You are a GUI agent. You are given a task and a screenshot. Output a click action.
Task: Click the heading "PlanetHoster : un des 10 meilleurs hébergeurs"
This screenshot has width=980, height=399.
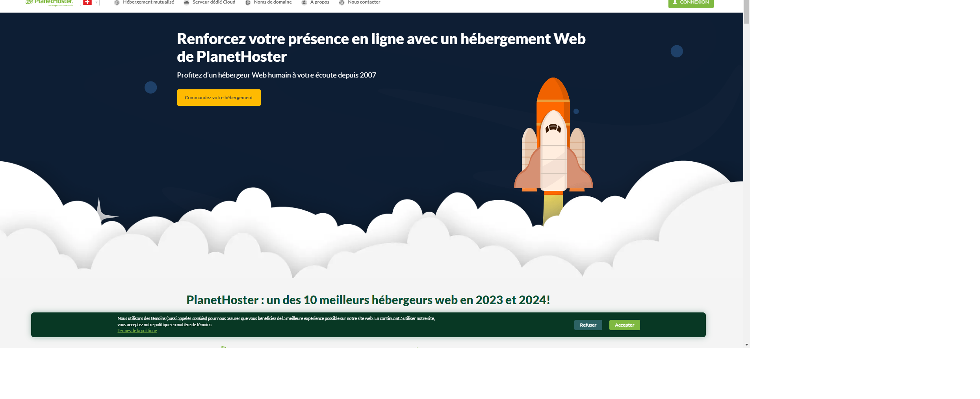368,300
